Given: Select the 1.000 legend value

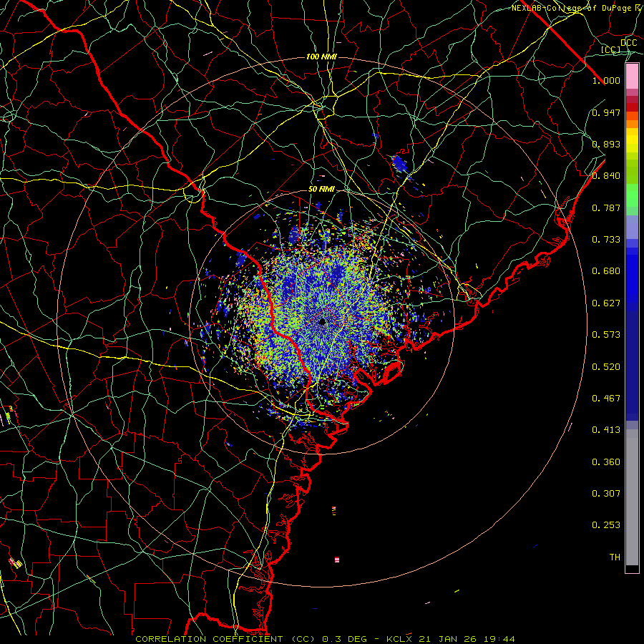Looking at the screenshot, I should click(x=606, y=80).
